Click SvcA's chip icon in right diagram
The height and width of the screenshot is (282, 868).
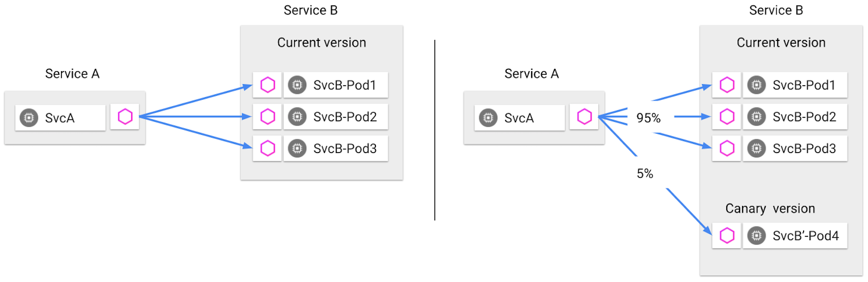pos(488,118)
